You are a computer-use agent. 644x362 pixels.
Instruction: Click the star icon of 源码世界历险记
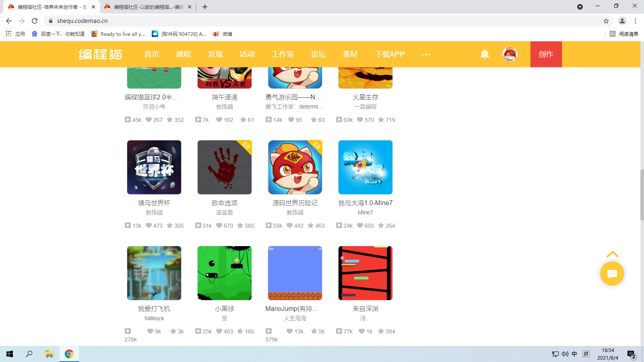[x=310, y=225]
